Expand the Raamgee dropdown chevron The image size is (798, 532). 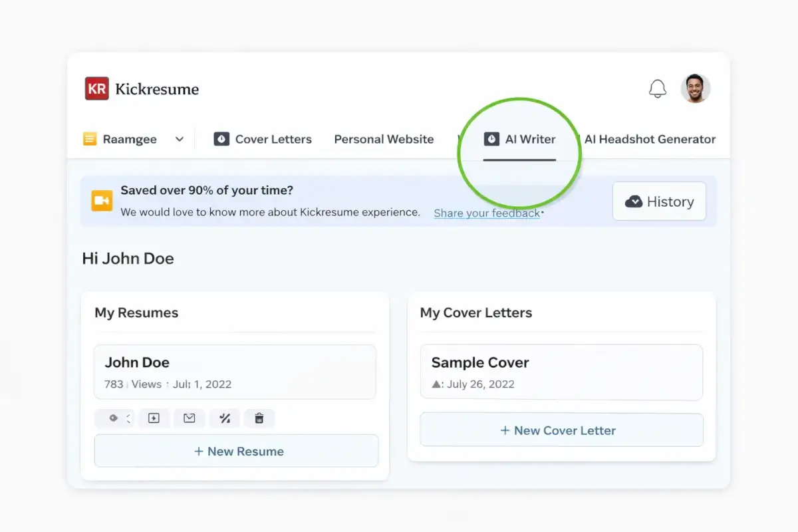click(x=179, y=139)
